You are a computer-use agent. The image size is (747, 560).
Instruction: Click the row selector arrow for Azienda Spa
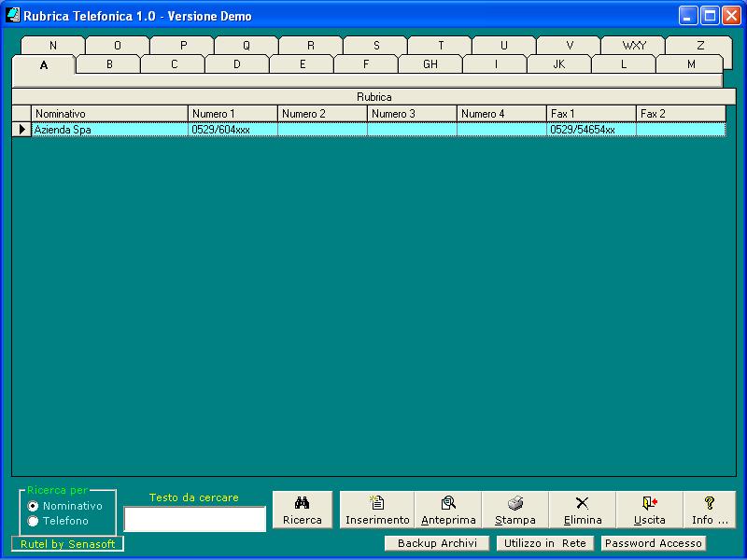[21, 130]
